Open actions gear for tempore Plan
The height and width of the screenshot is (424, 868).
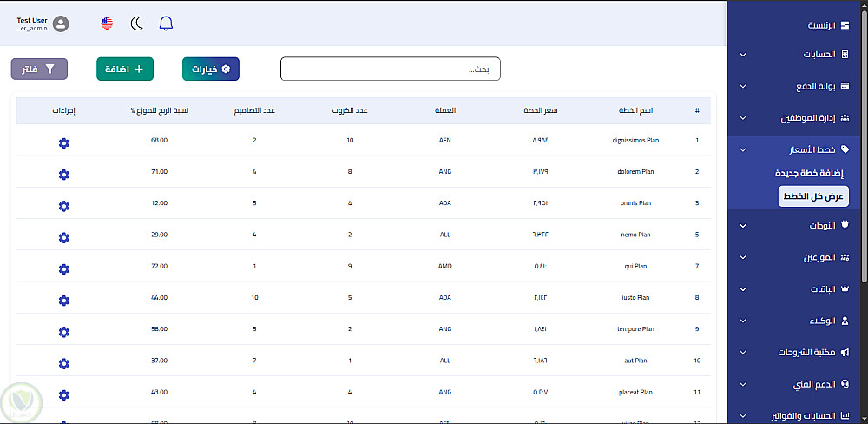[x=63, y=332]
